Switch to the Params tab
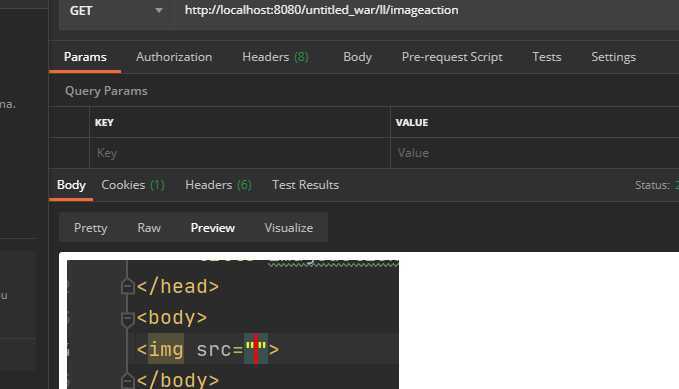The height and width of the screenshot is (389, 679). pos(85,57)
